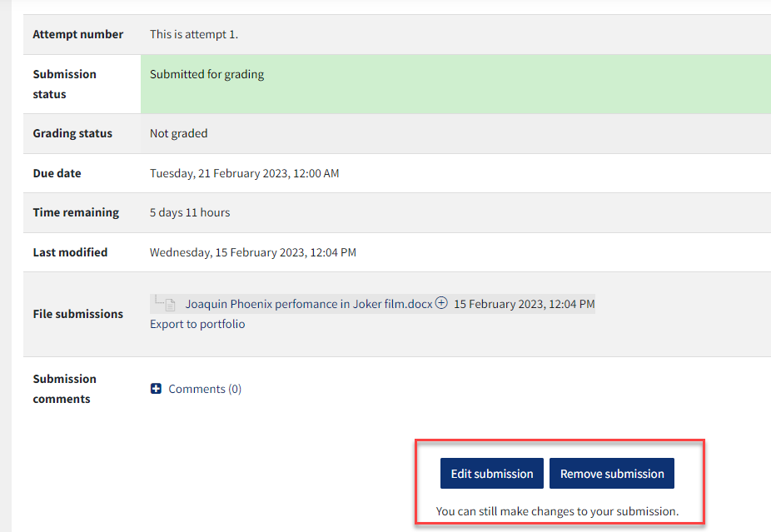Click the Edit submission button
The width and height of the screenshot is (771, 532).
tap(491, 473)
